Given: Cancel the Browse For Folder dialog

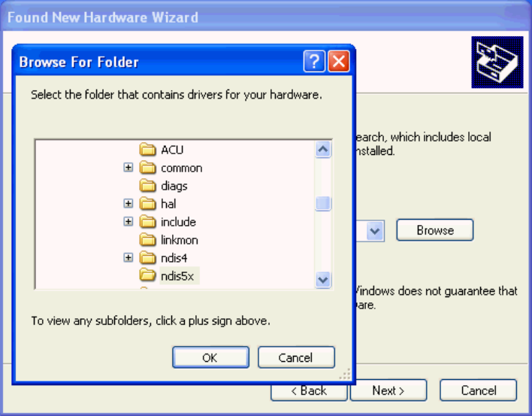Looking at the screenshot, I should click(296, 357).
